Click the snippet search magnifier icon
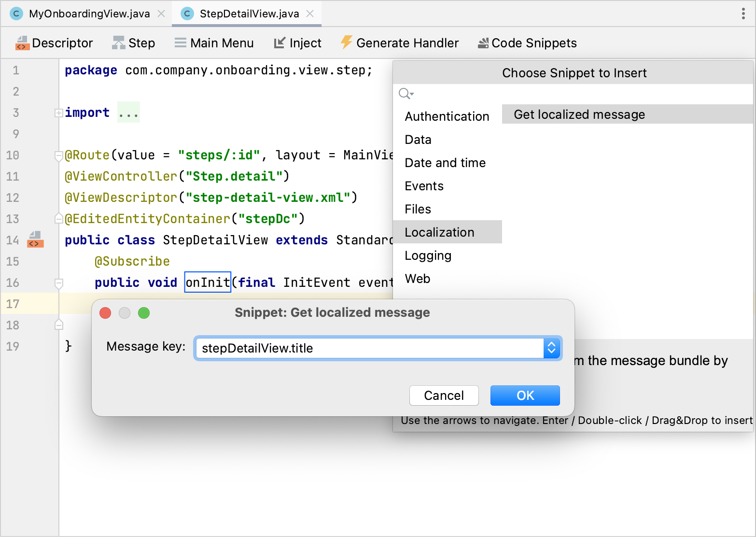The image size is (756, 537). [x=406, y=93]
